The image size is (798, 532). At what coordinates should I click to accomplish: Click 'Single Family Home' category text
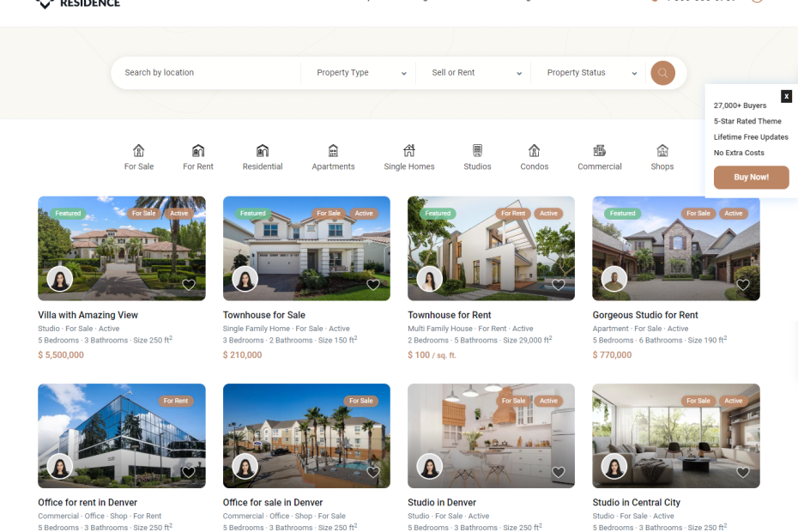click(257, 329)
